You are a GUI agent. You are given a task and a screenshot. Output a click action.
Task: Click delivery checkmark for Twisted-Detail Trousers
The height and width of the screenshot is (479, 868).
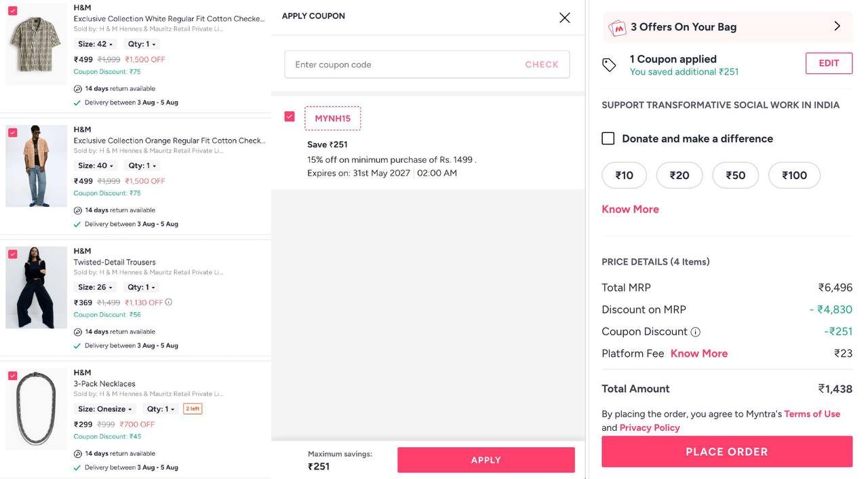77,346
